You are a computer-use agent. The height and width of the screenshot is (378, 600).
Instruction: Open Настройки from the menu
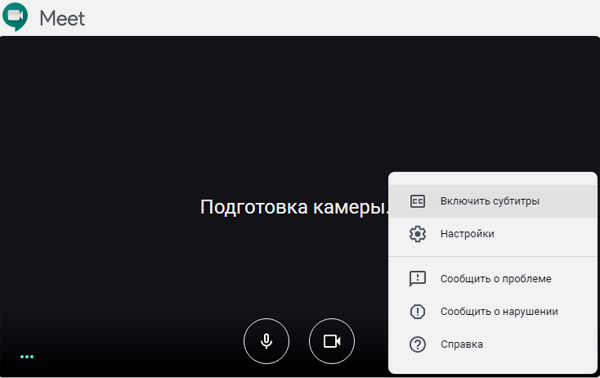(x=493, y=234)
